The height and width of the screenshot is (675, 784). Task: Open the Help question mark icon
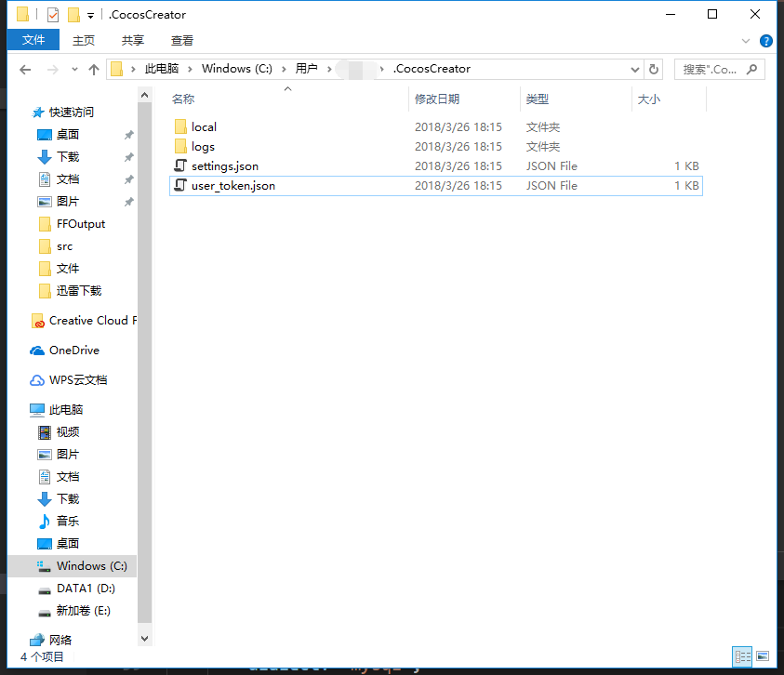[765, 41]
